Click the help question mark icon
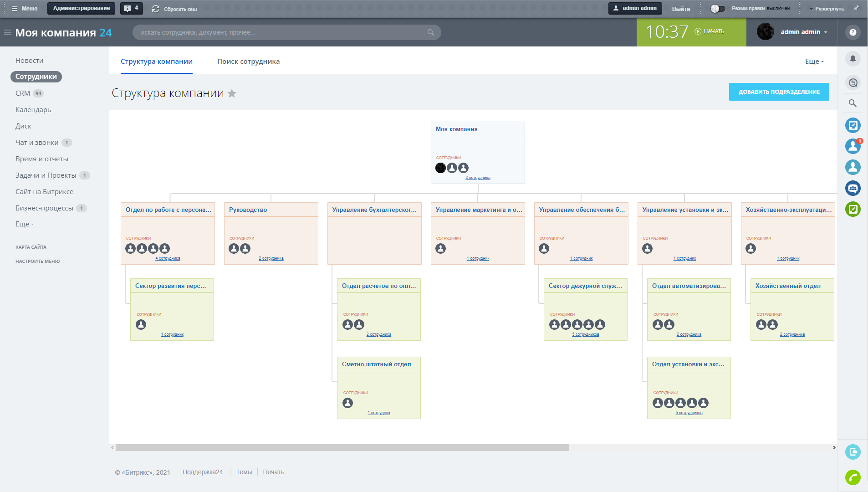This screenshot has height=492, width=868. pyautogui.click(x=853, y=32)
